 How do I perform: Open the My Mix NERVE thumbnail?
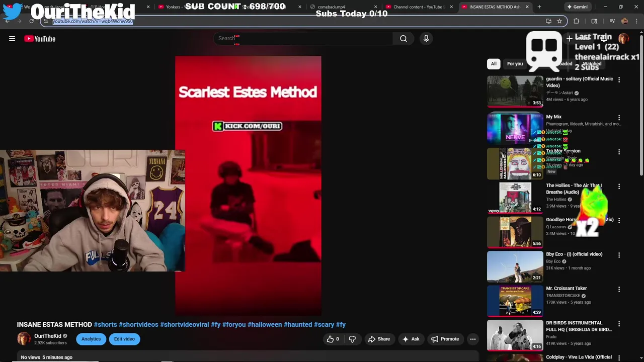click(515, 128)
